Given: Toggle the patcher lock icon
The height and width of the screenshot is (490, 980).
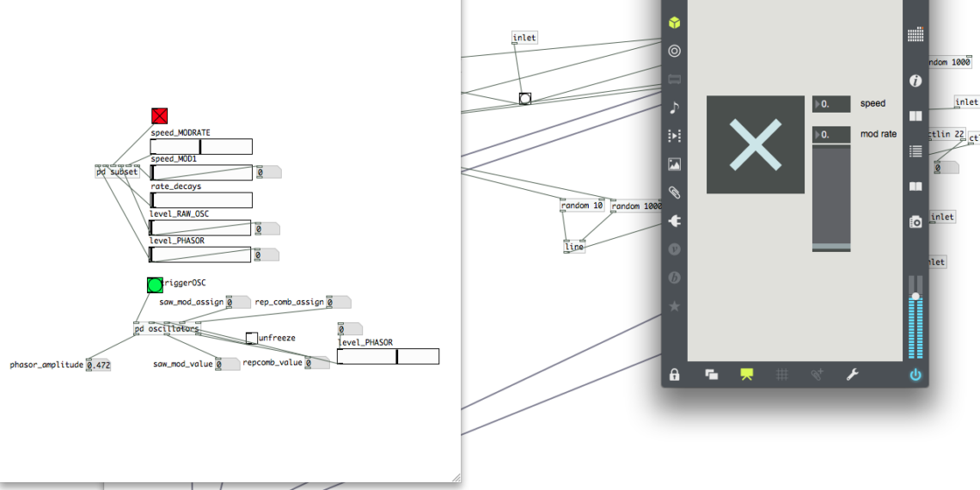Looking at the screenshot, I should click(675, 375).
